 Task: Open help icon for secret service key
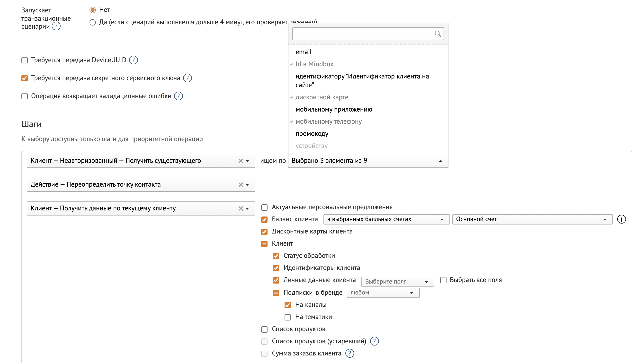pos(187,78)
